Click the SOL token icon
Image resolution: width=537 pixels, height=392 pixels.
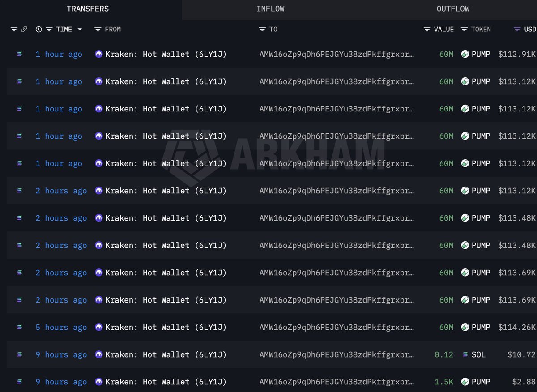[x=465, y=354]
